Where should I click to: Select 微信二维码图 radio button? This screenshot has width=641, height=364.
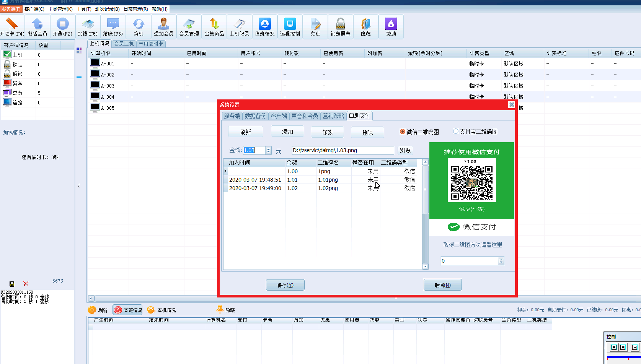coord(419,132)
